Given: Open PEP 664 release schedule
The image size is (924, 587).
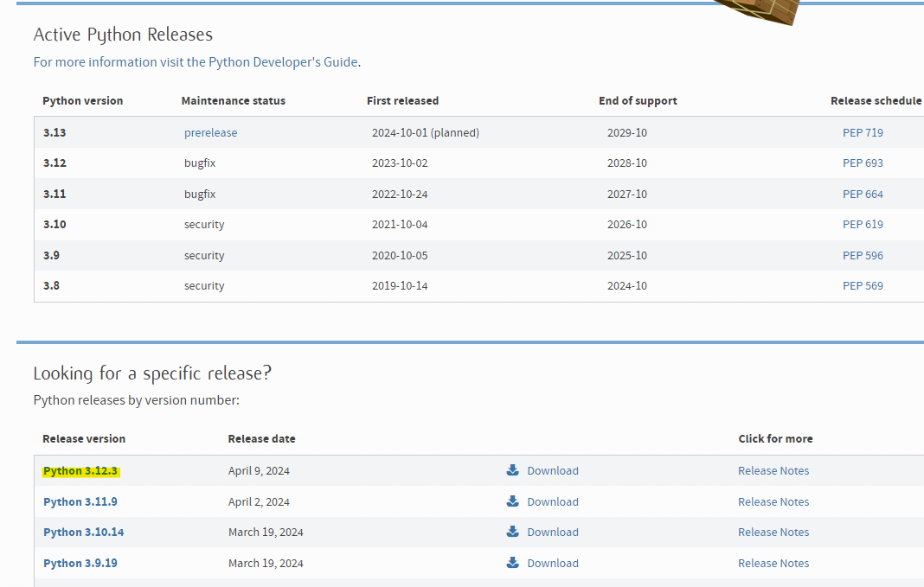Looking at the screenshot, I should click(x=863, y=194).
